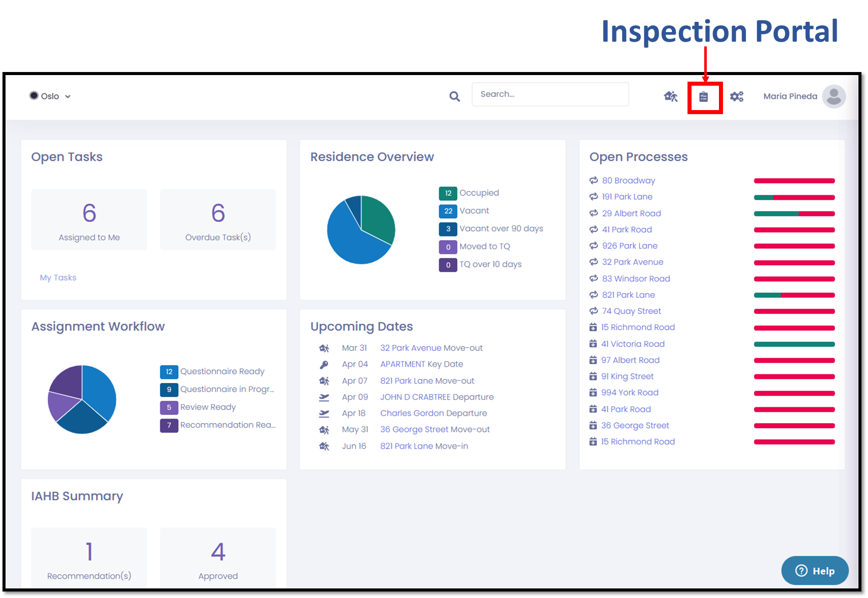The image size is (868, 598).
Task: Click the 41 Victoria Road green progress bar
Action: point(794,344)
